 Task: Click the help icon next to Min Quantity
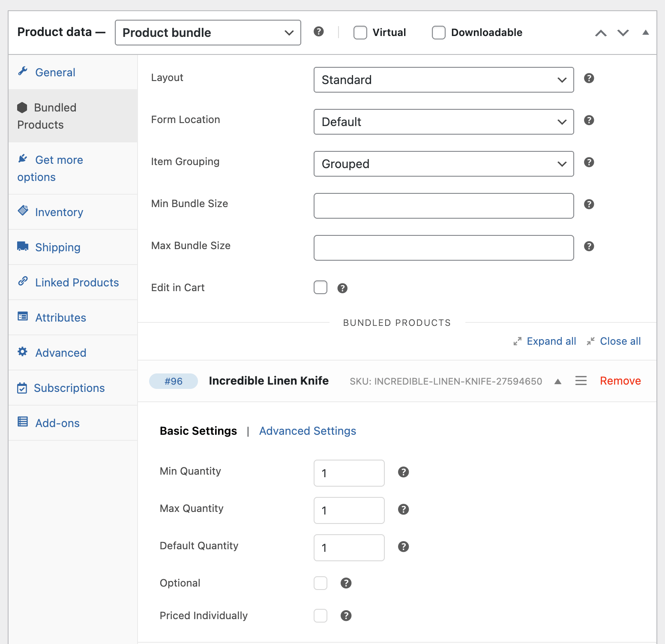pos(403,472)
